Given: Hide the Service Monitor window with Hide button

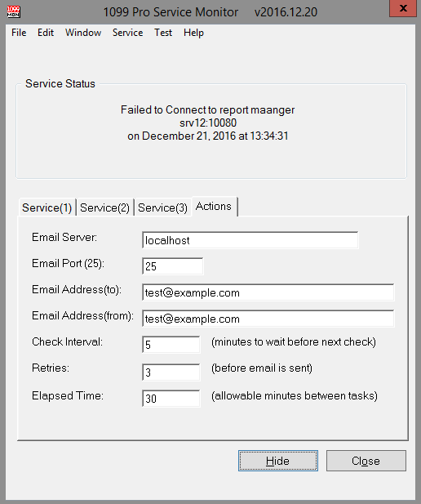Looking at the screenshot, I should (x=278, y=461).
